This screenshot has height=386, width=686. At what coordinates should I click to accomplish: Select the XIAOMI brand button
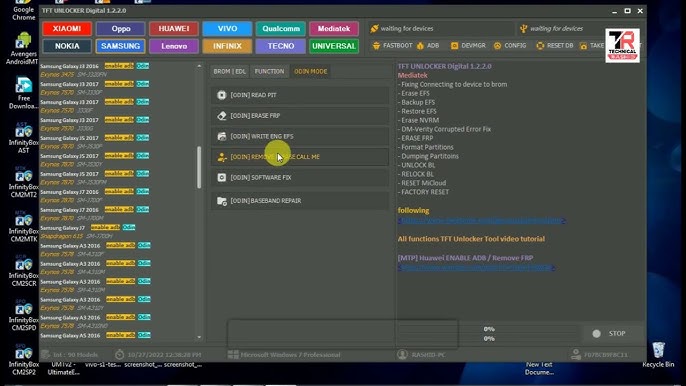click(x=67, y=28)
